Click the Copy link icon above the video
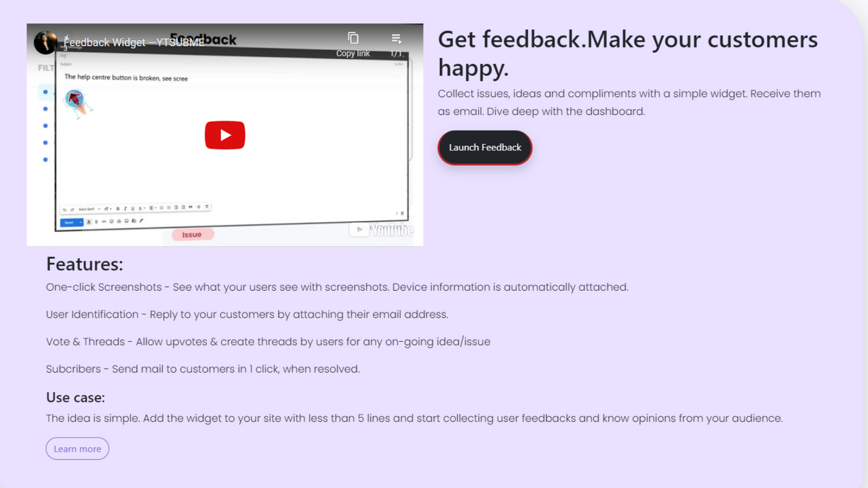 tap(353, 38)
